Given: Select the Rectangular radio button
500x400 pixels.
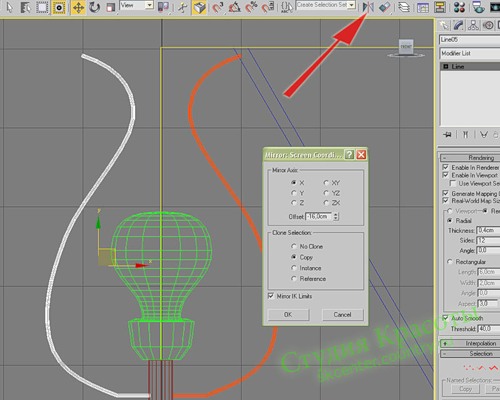Looking at the screenshot, I should pyautogui.click(x=450, y=262).
